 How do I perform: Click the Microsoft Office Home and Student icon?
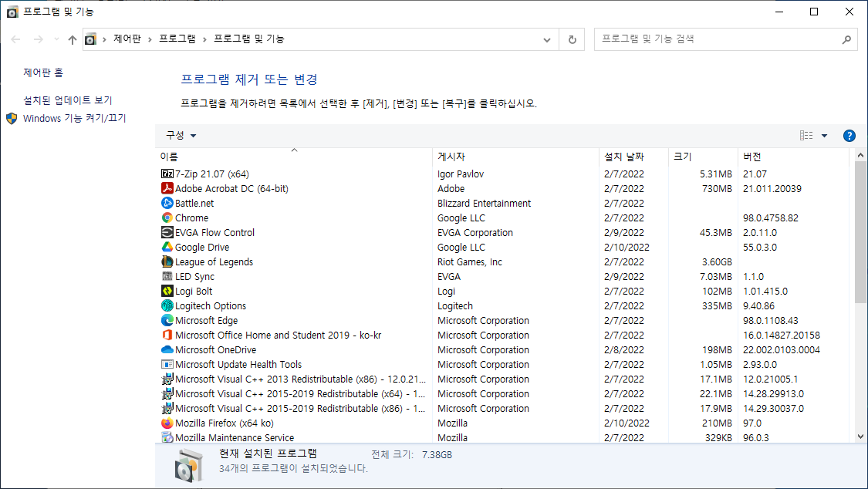[x=167, y=336]
